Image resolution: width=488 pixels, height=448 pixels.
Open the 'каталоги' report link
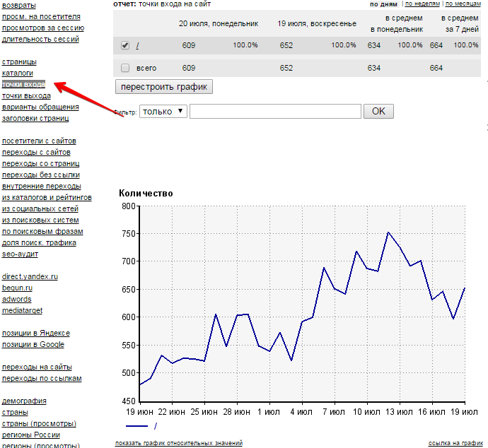(x=18, y=73)
